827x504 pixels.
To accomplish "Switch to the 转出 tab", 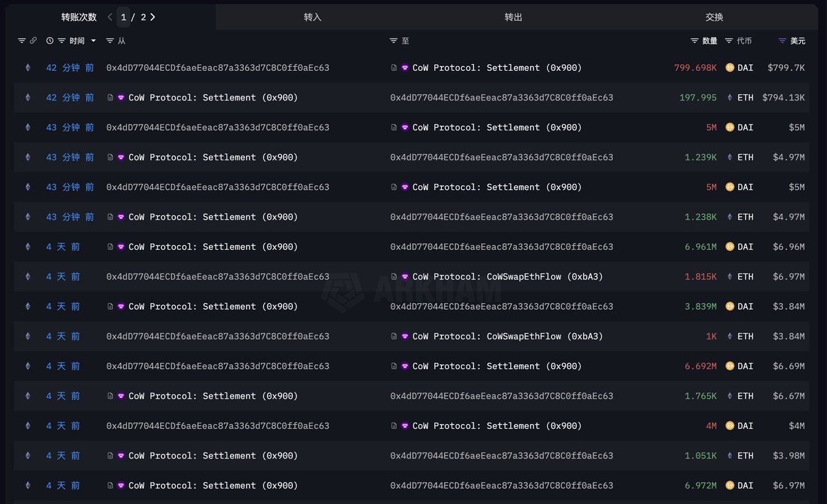I will pyautogui.click(x=513, y=17).
